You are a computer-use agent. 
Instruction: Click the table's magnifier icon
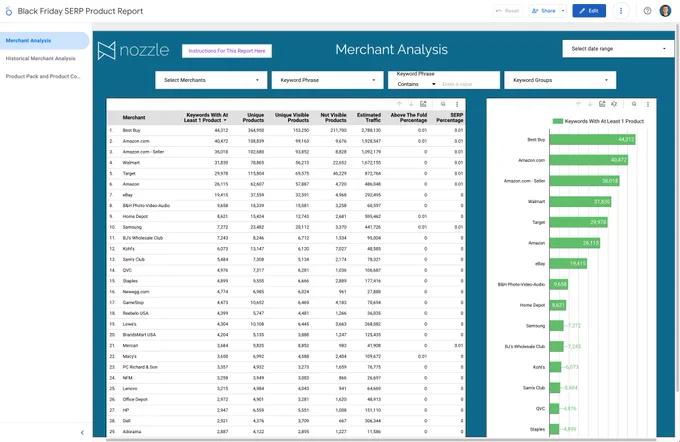coord(443,104)
